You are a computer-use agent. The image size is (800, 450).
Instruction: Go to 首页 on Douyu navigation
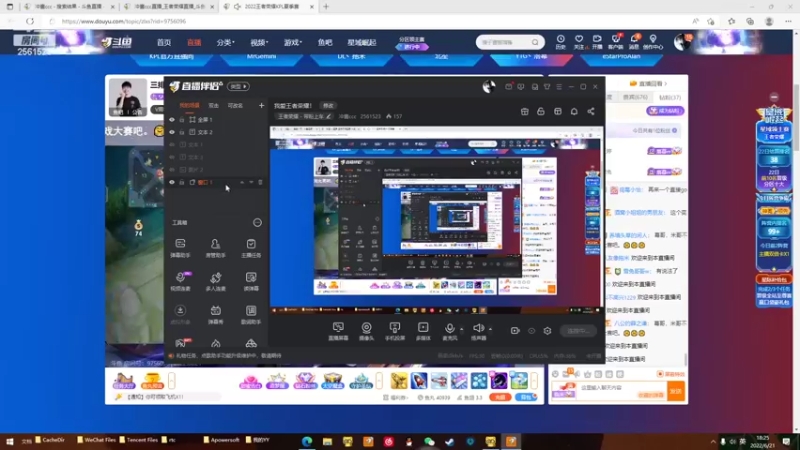(x=164, y=42)
